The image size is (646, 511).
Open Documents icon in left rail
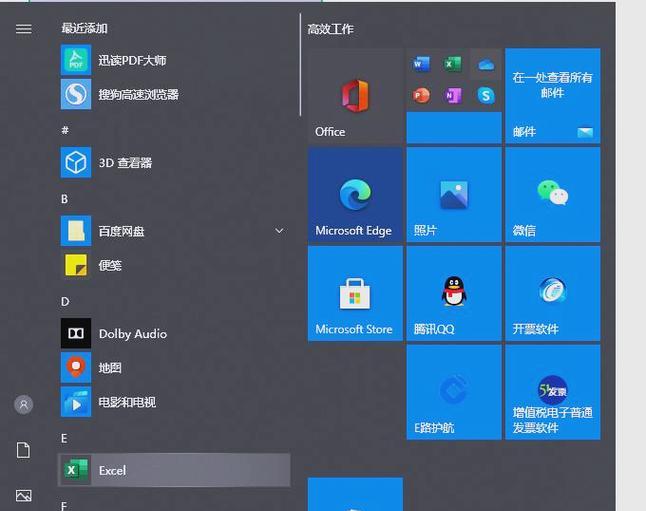pyautogui.click(x=23, y=450)
